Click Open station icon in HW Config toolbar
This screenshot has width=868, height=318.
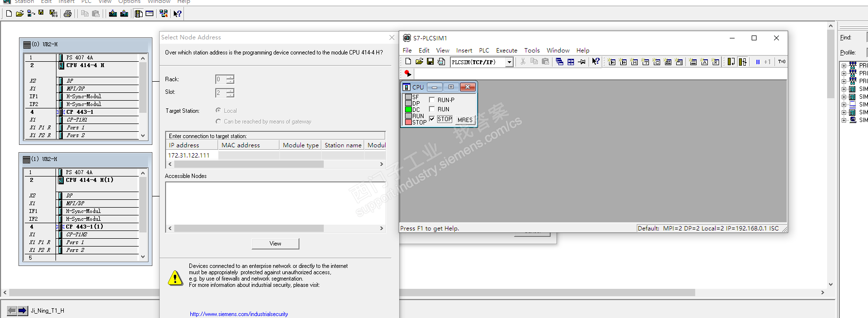click(x=19, y=14)
